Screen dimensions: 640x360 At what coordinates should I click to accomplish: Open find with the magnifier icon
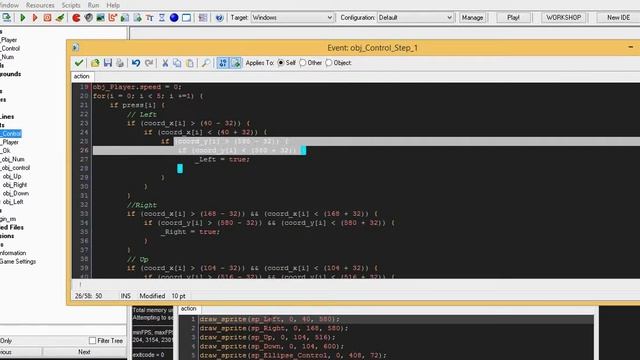click(206, 63)
